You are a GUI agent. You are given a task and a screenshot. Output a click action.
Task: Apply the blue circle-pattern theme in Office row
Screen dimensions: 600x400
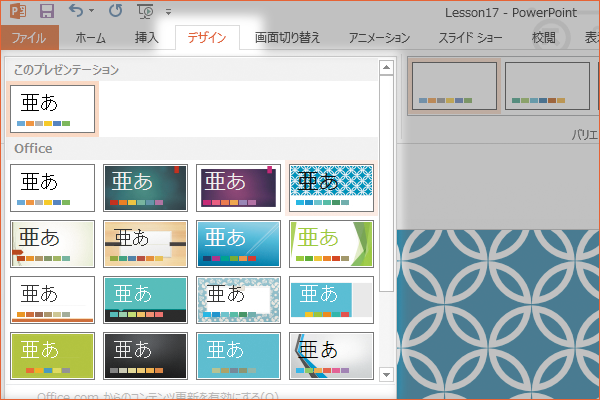click(x=331, y=188)
